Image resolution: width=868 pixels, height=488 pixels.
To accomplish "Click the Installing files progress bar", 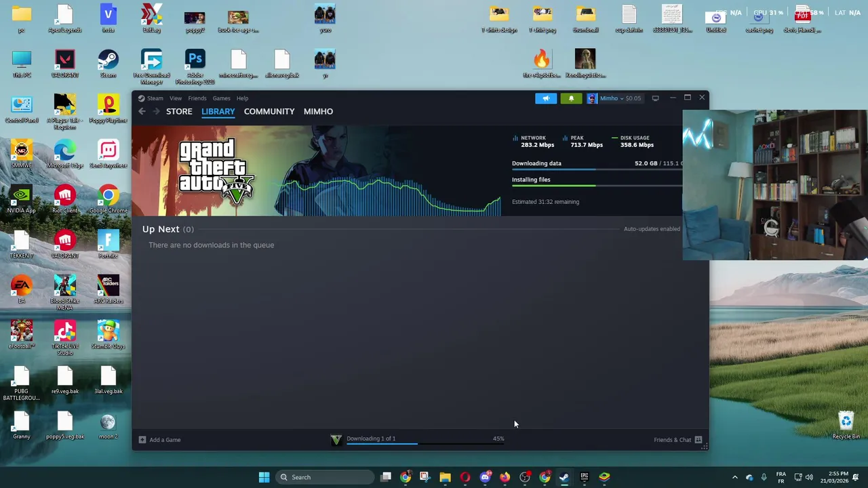I will [x=597, y=186].
